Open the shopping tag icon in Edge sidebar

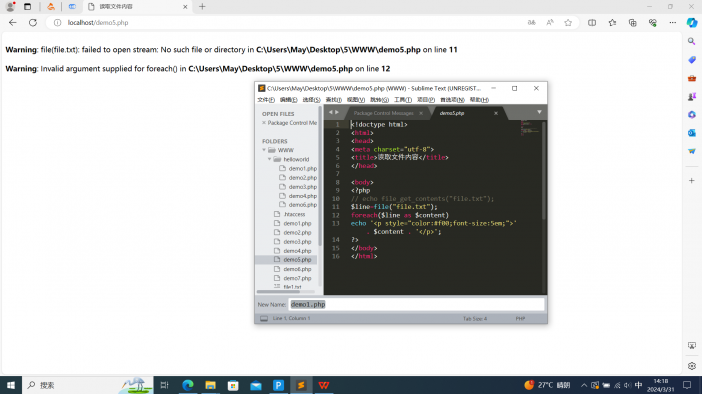pos(692,60)
